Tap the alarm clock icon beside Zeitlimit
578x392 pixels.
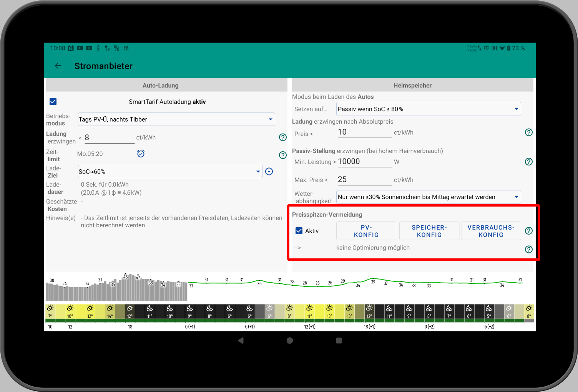coord(141,154)
